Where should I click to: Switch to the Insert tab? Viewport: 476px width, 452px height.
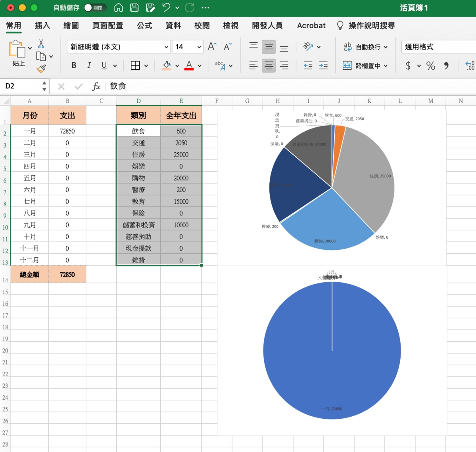(x=42, y=25)
